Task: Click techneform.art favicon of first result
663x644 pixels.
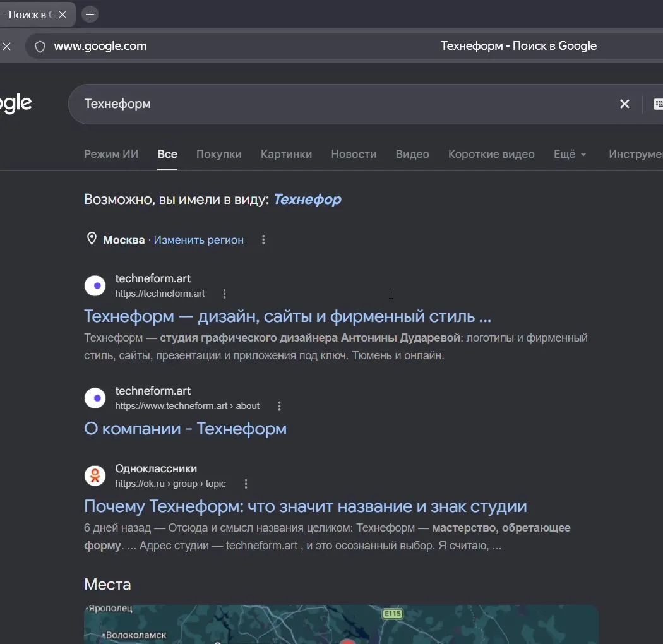Action: click(x=95, y=285)
